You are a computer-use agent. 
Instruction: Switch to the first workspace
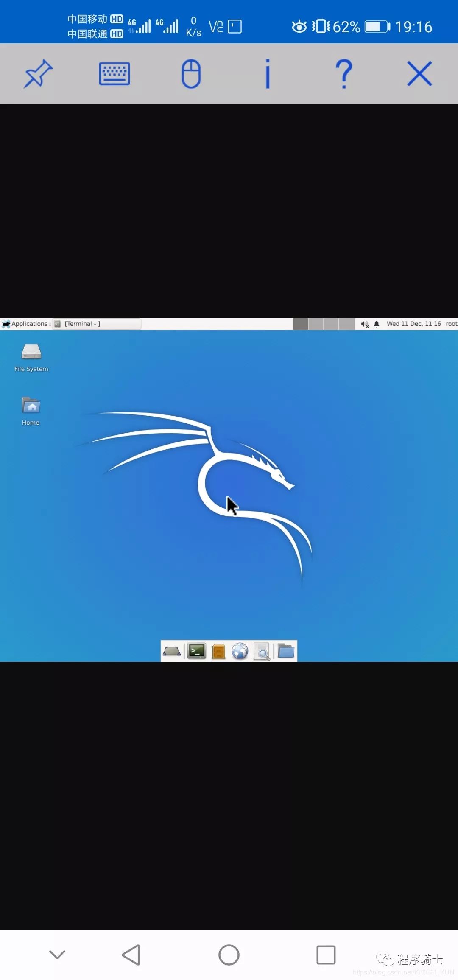[x=301, y=324]
